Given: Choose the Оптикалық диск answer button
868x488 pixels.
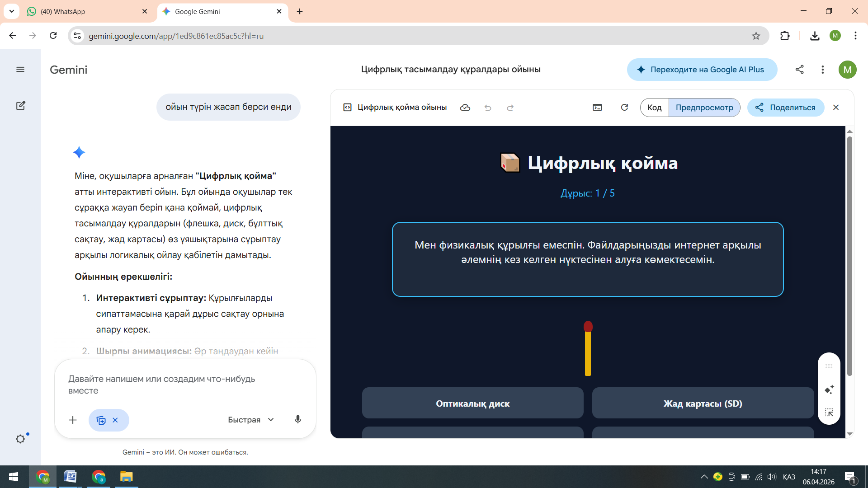Looking at the screenshot, I should pos(472,403).
